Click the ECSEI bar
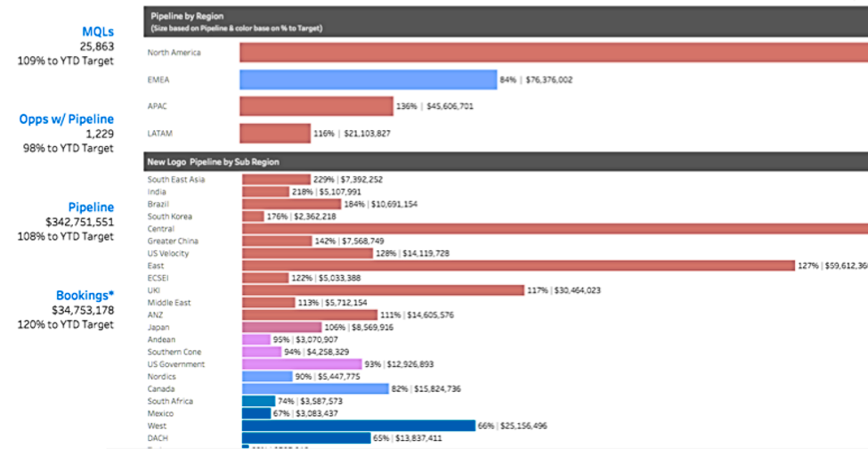This screenshot has width=868, height=449. coord(265,278)
